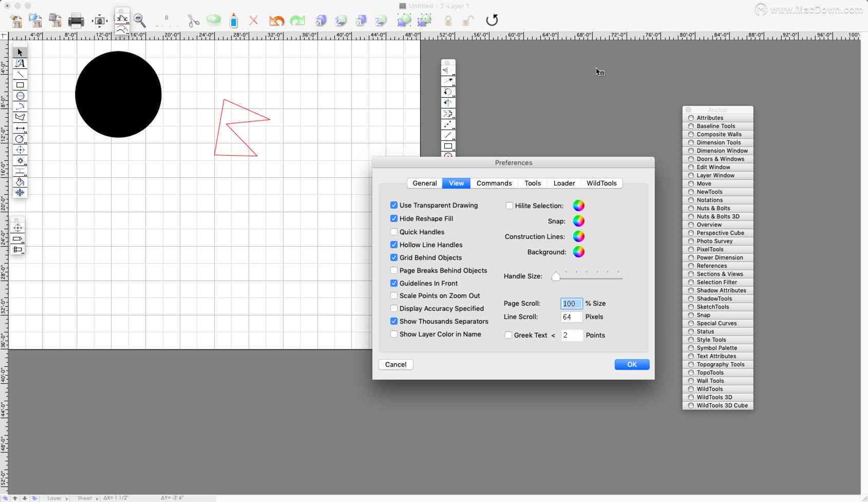Click the magnifier Zoom tool
Viewport: 868px width, 502px height.
[x=140, y=21]
